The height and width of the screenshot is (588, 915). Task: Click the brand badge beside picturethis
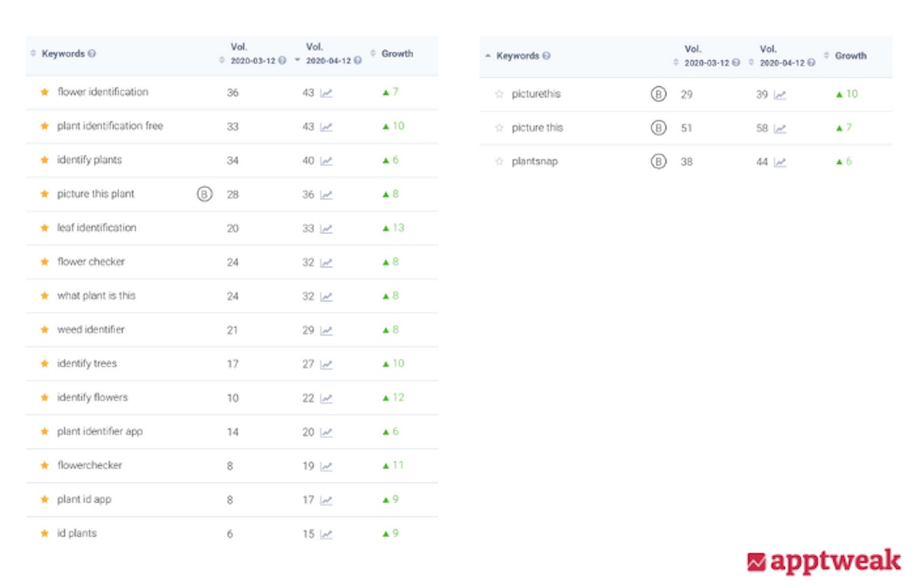[x=658, y=95]
